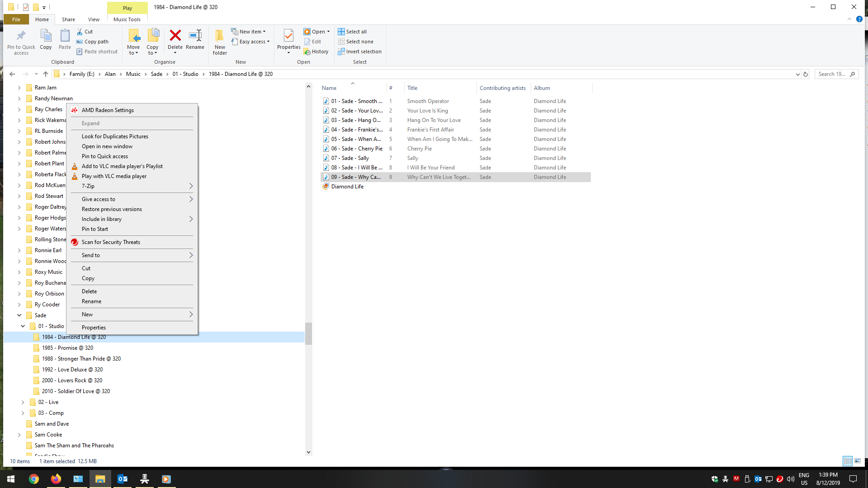The width and height of the screenshot is (868, 488).
Task: Choose Open in new window
Action: [132, 146]
